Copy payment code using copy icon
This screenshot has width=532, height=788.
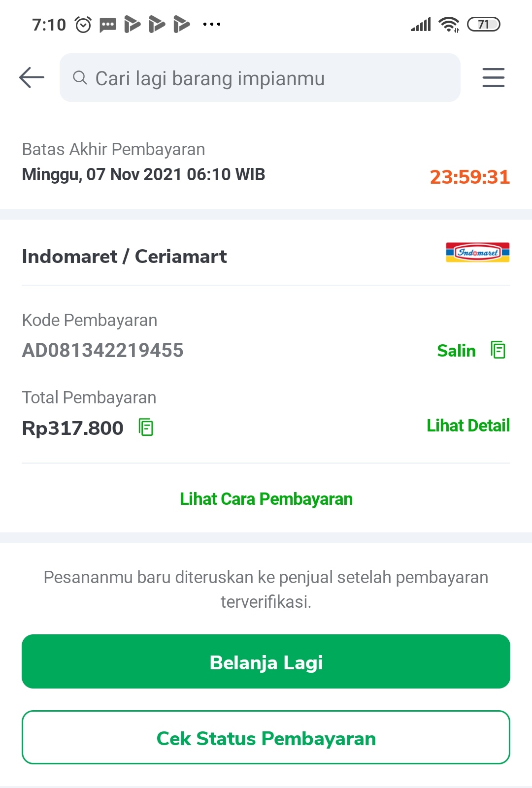tap(498, 350)
